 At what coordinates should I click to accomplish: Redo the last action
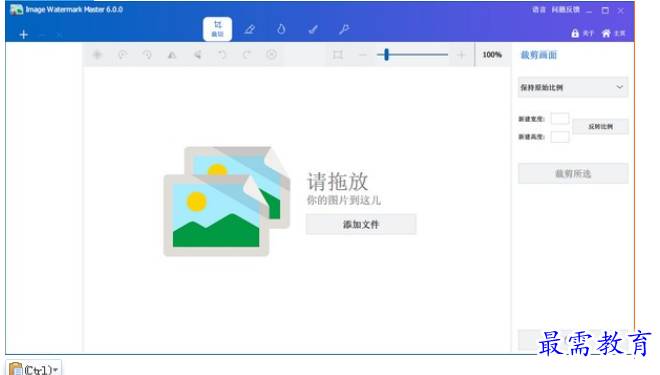pyautogui.click(x=247, y=55)
